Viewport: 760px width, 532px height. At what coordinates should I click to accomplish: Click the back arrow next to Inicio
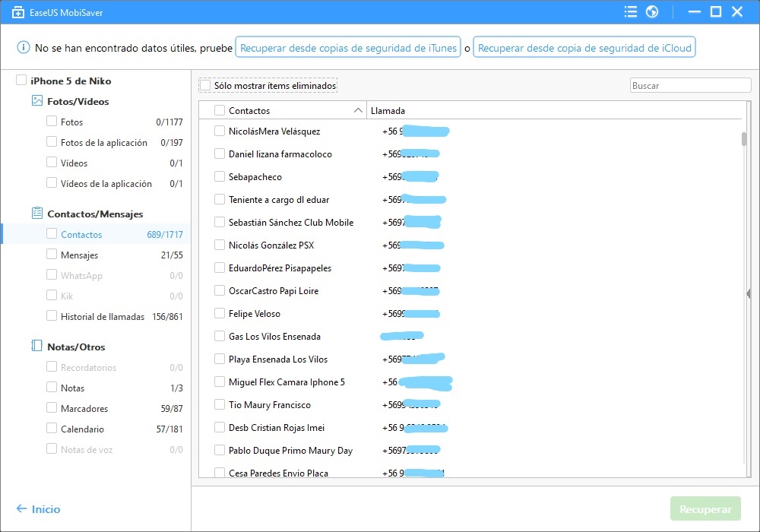pos(21,509)
